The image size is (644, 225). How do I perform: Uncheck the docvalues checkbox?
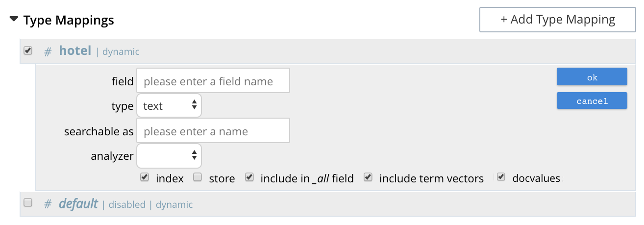point(500,177)
